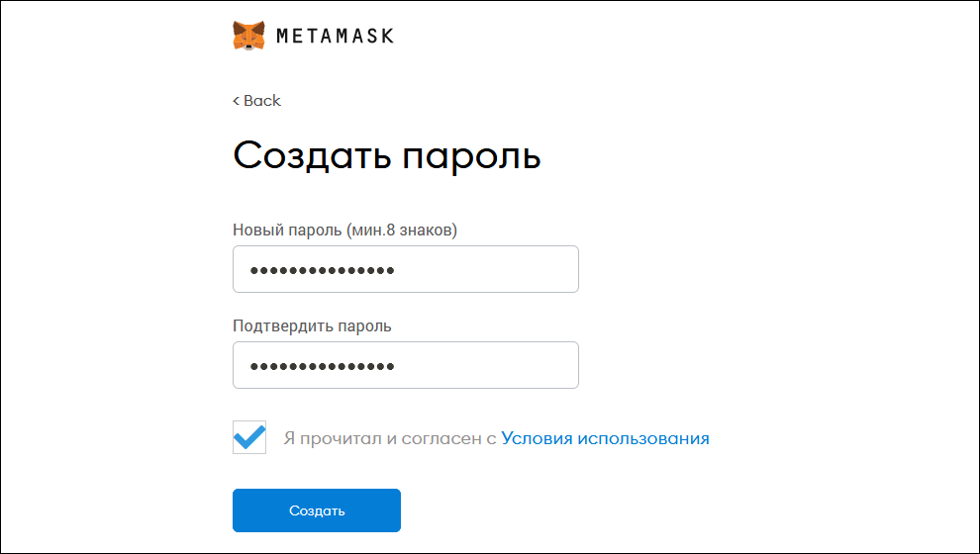Click the Создать пароль page heading
The width and height of the screenshot is (980, 554).
pos(387,155)
